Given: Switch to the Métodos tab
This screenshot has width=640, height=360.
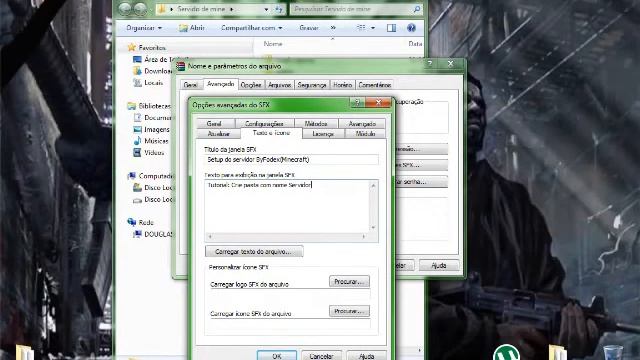Looking at the screenshot, I should coord(316,123).
